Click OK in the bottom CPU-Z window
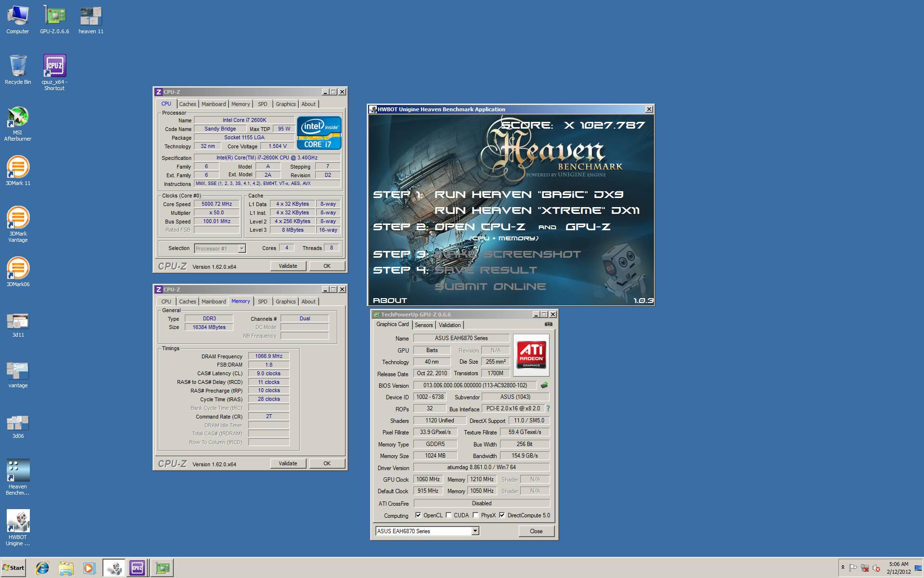 327,463
